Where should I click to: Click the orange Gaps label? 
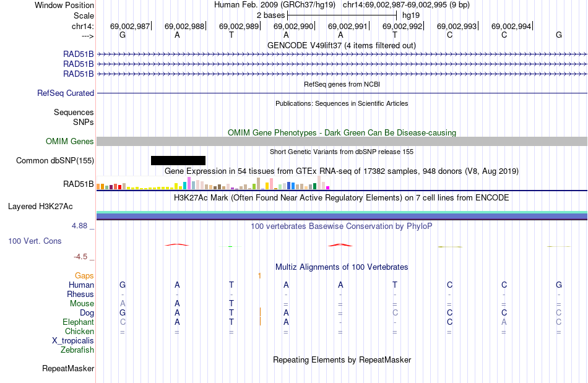(84, 275)
